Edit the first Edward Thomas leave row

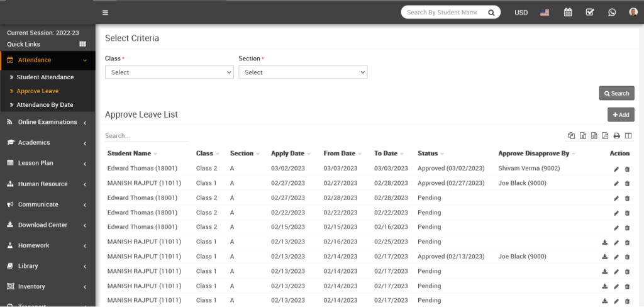pos(616,169)
